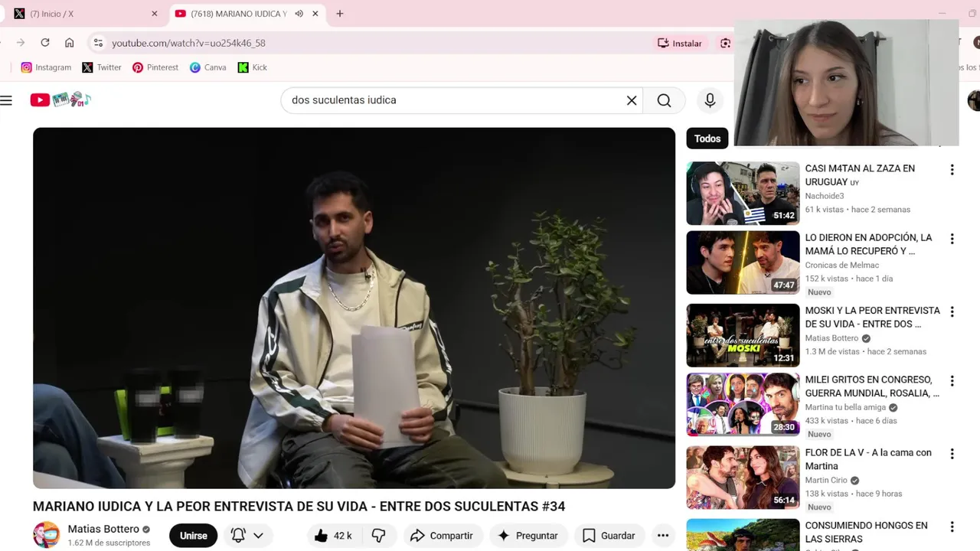This screenshot has width=980, height=551.
Task: Open CASI M4TAN AL ZAZA thumbnail
Action: [x=743, y=193]
